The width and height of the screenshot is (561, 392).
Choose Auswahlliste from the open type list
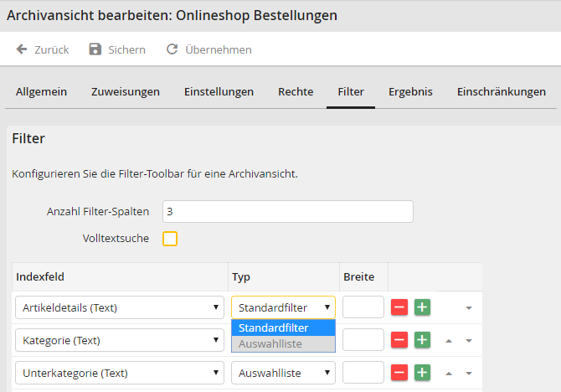tap(283, 343)
